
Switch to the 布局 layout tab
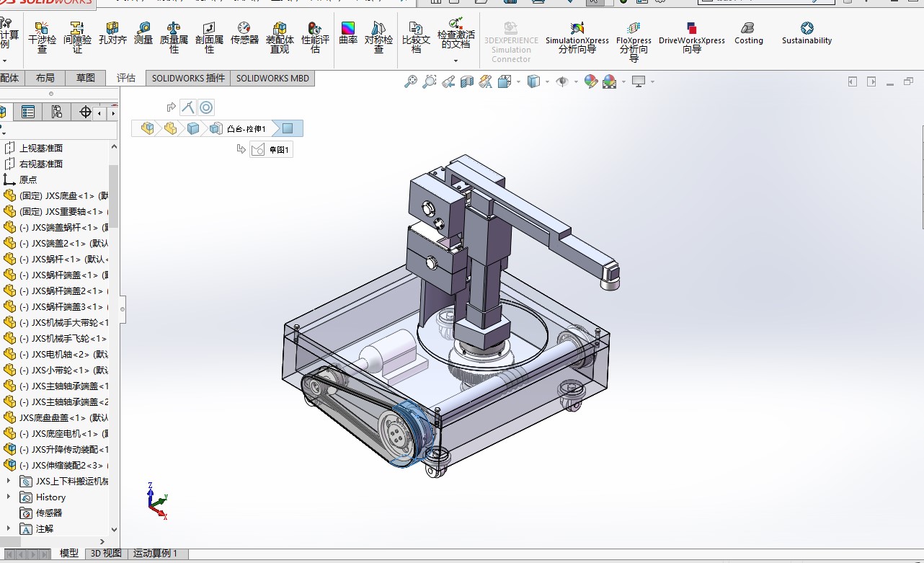click(x=45, y=78)
